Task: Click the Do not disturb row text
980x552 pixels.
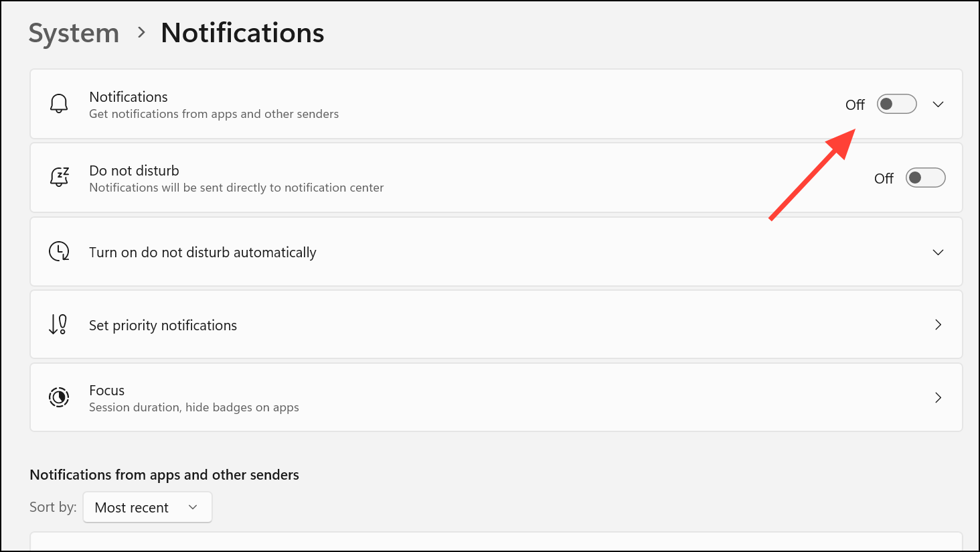Action: [134, 171]
